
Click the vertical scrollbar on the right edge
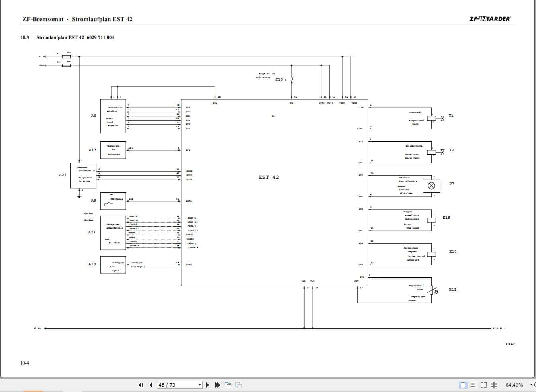point(534,199)
